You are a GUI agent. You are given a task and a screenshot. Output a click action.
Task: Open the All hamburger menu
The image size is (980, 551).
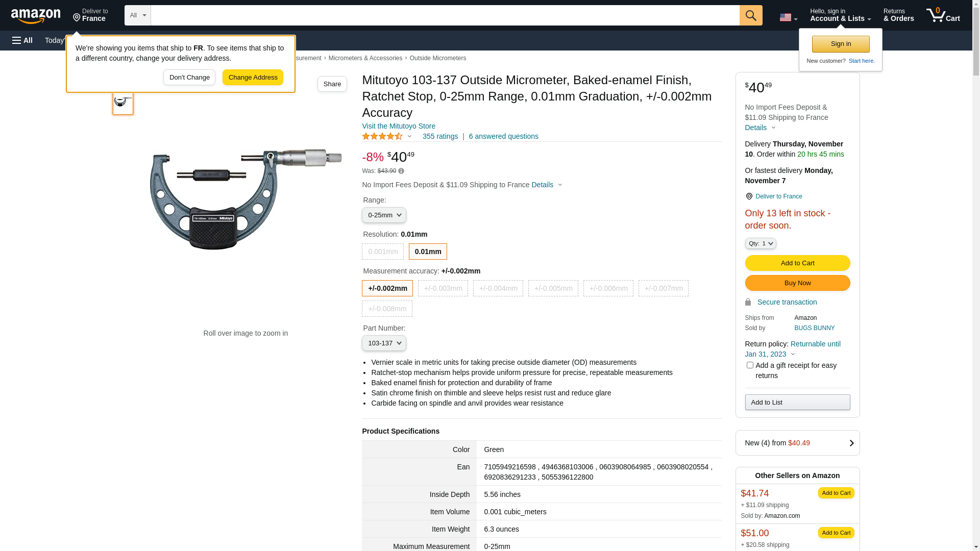tap(22, 40)
